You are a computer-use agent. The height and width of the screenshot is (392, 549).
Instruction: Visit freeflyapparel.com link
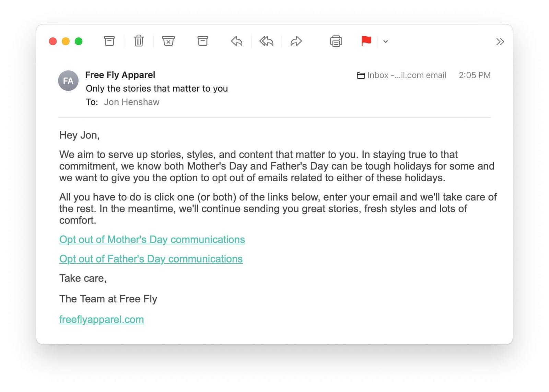pos(101,320)
